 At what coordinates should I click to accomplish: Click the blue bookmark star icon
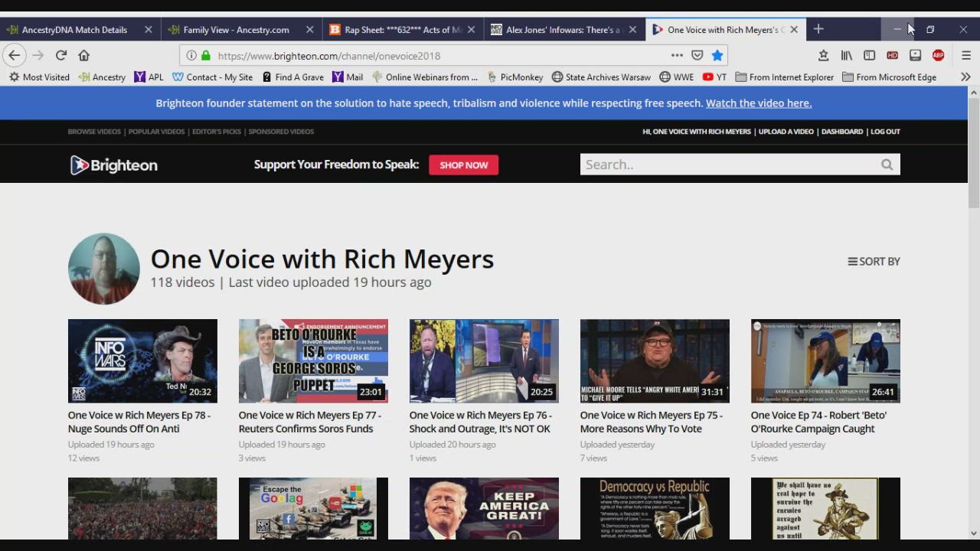(x=717, y=55)
